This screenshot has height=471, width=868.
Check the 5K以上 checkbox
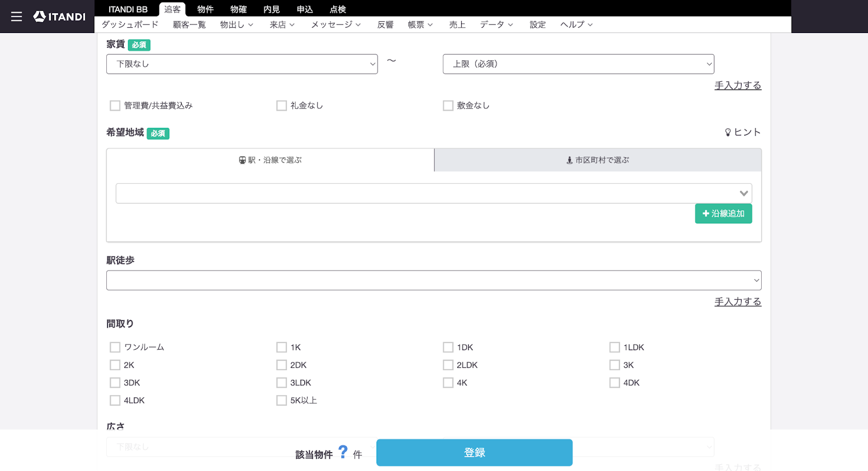[x=282, y=401]
